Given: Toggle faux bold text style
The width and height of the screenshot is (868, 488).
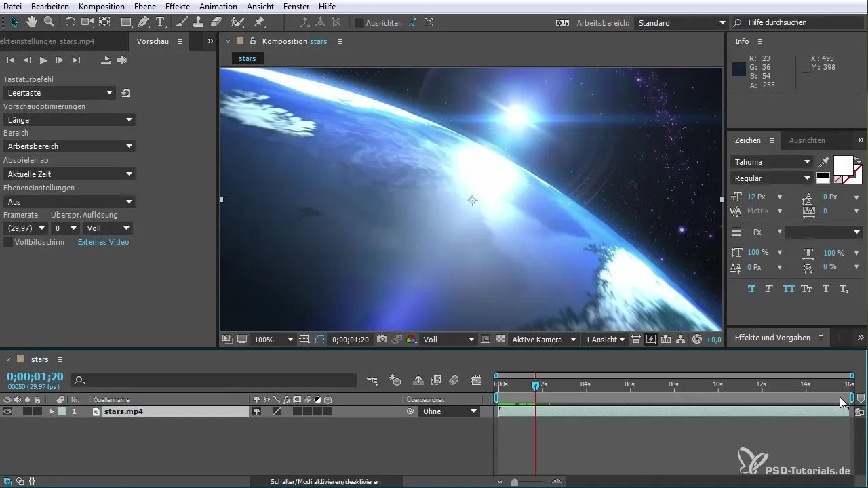Looking at the screenshot, I should click(751, 289).
